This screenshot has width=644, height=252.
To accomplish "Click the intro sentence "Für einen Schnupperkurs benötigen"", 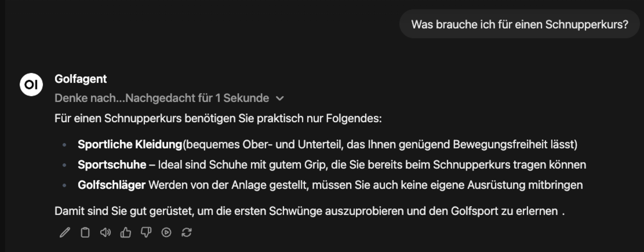I will pyautogui.click(x=218, y=118).
